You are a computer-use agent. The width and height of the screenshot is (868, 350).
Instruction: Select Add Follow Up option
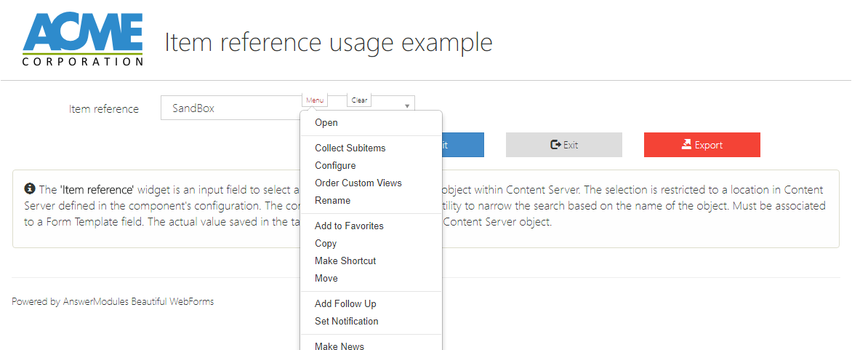[x=345, y=303]
